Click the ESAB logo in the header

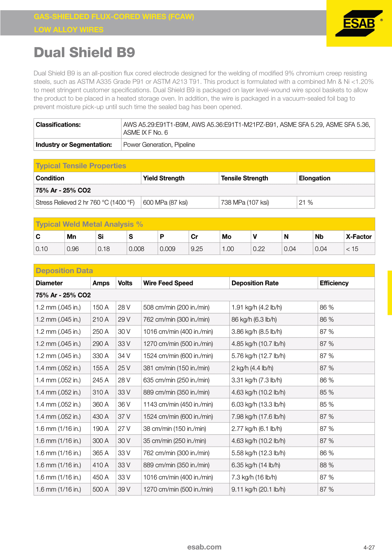359,23
